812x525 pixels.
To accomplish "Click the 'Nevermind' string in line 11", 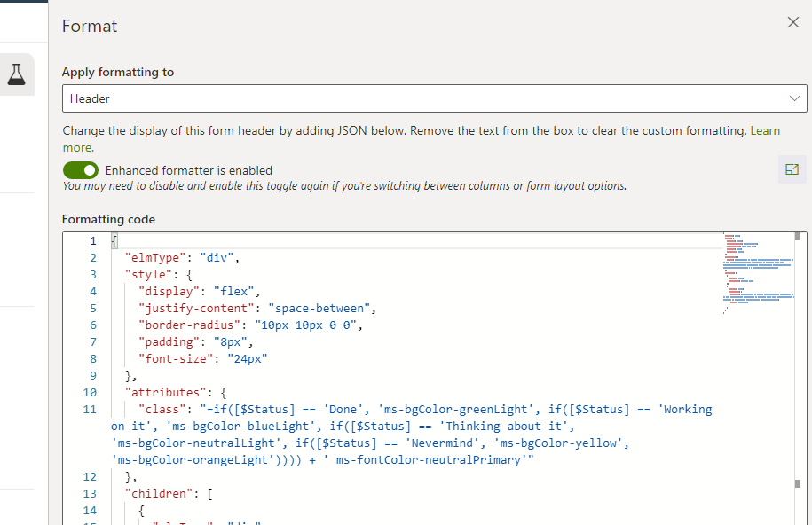I will tap(442, 443).
